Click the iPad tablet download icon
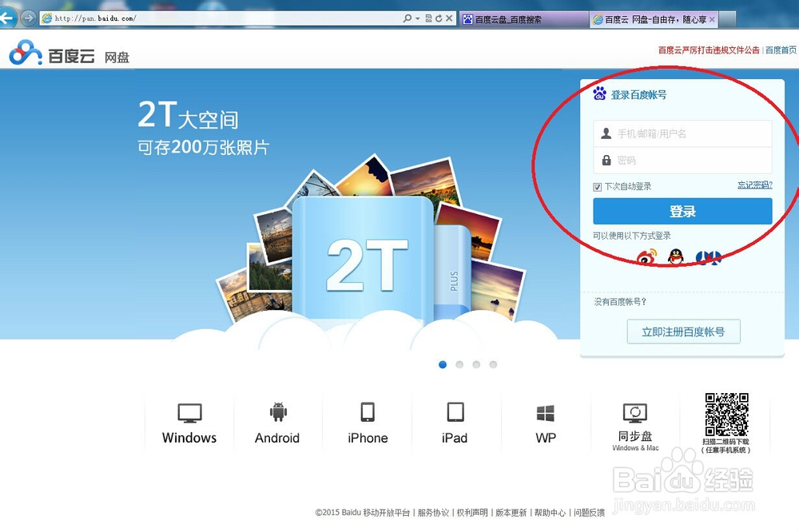Screen dimensions: 799x532 pyautogui.click(x=455, y=412)
